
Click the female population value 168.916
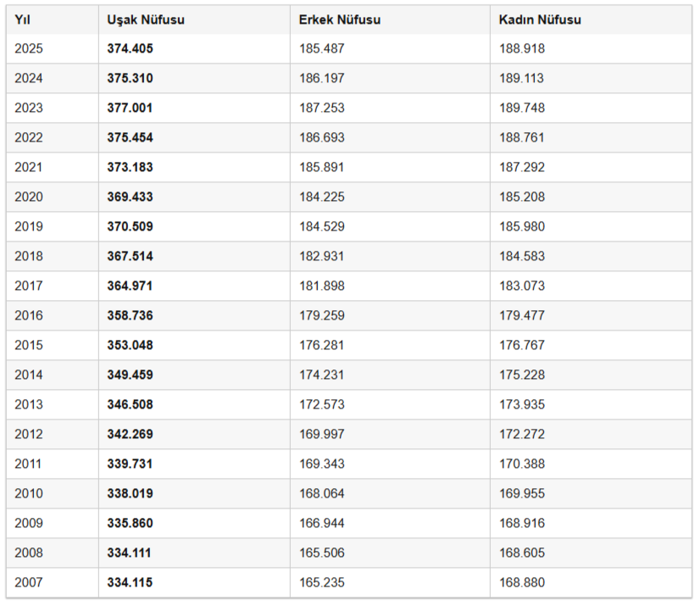tap(522, 523)
